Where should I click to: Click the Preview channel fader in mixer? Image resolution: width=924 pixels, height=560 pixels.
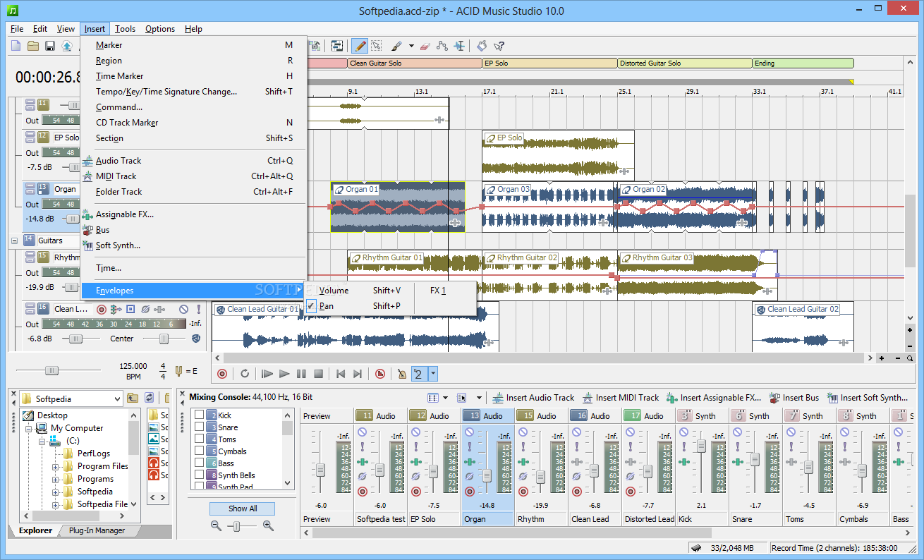point(320,469)
